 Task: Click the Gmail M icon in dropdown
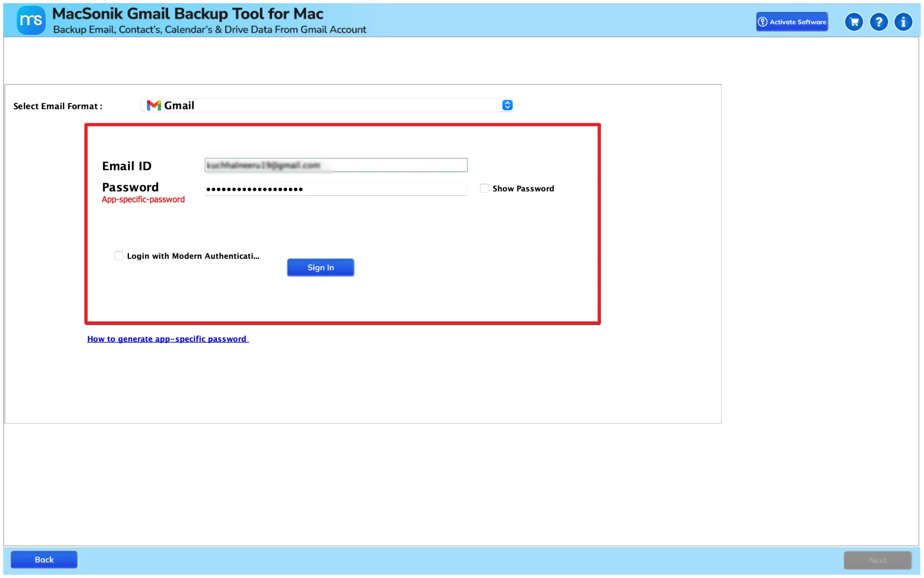click(x=153, y=105)
